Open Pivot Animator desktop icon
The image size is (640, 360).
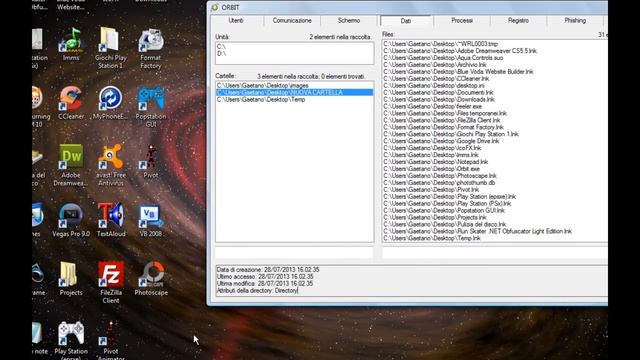(111, 340)
